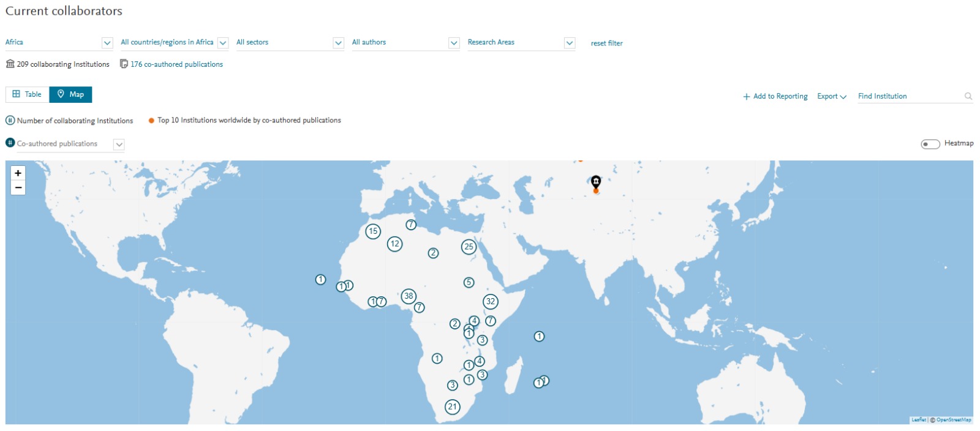
Task: Open the cluster marker labeled 15
Action: pyautogui.click(x=373, y=231)
